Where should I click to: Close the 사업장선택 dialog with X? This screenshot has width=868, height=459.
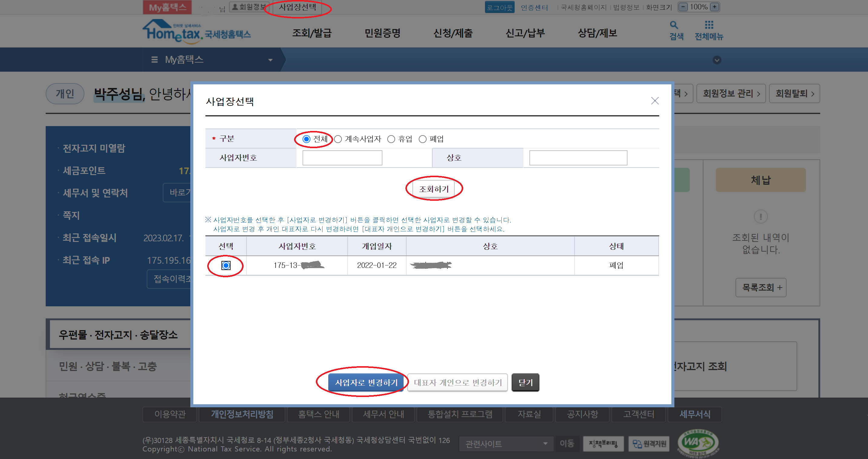pos(655,101)
